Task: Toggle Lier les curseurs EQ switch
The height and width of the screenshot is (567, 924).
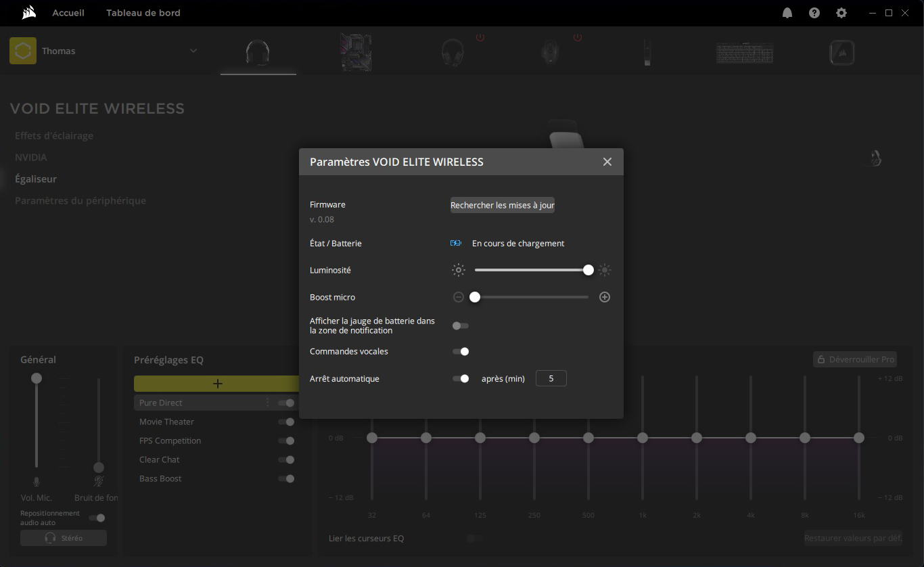Action: 475,539
